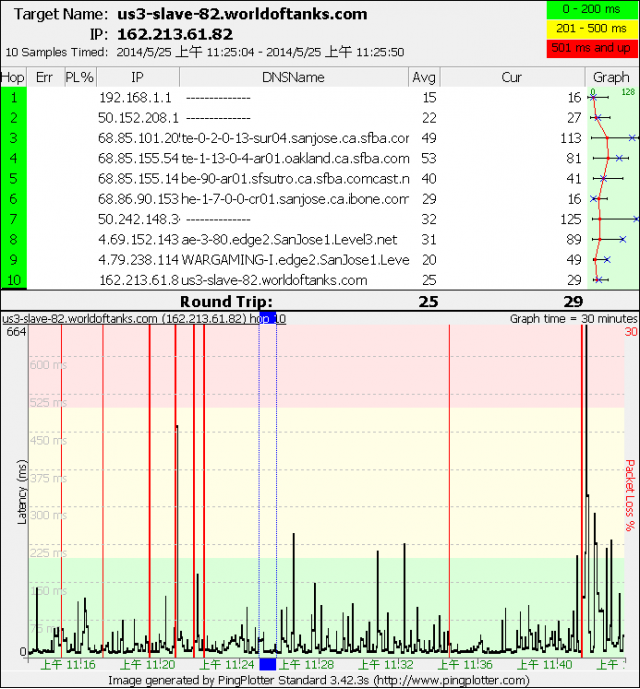Click the Cur column header
Screen dimensions: 640x689
point(512,77)
